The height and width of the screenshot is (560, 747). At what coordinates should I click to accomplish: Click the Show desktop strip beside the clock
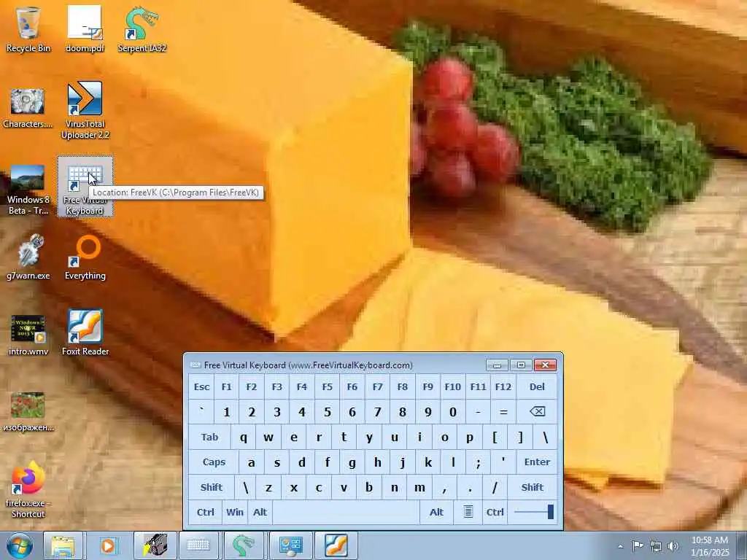[x=742, y=545]
